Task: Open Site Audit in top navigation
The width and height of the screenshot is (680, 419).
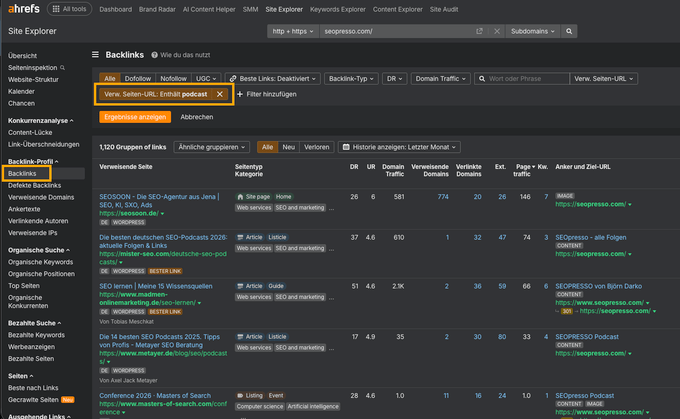Action: pos(444,9)
